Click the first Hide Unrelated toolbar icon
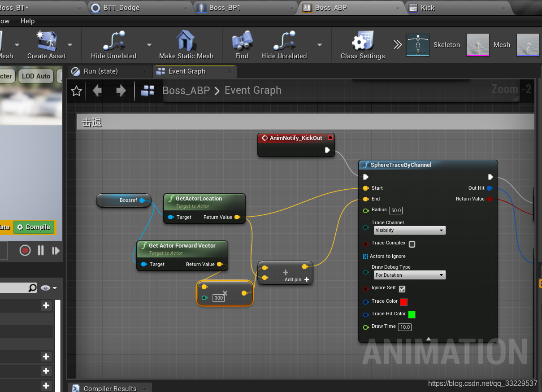The height and width of the screenshot is (392, 542). 113,41
